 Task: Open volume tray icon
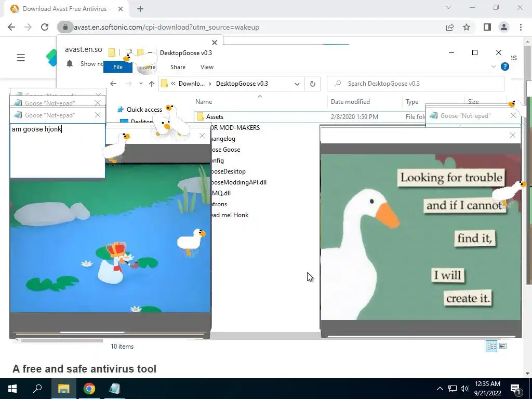[x=464, y=389]
